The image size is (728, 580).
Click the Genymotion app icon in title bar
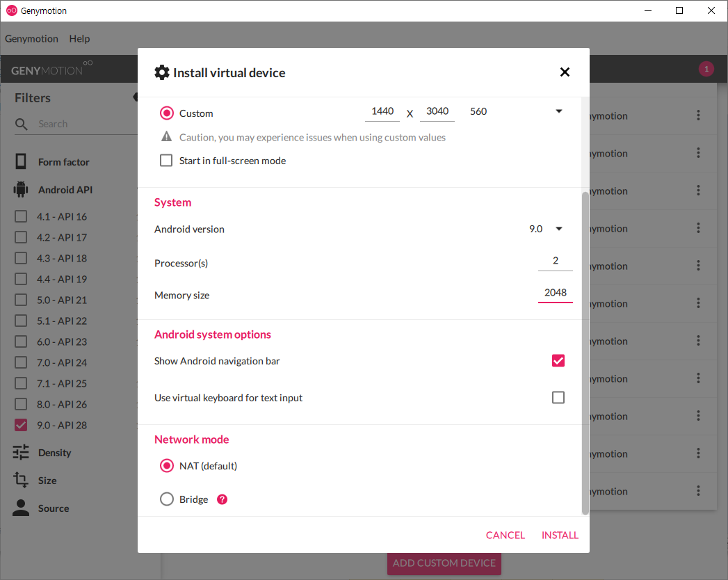12,10
